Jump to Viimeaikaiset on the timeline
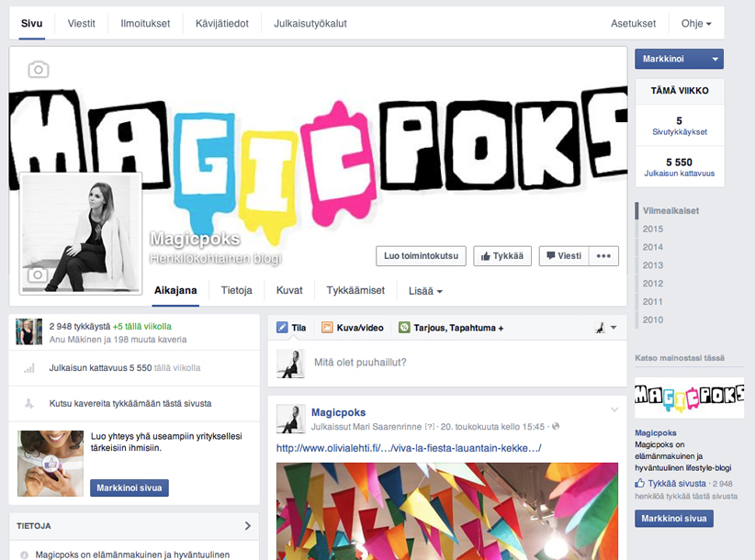Image resolution: width=755 pixels, height=560 pixels. point(670,211)
